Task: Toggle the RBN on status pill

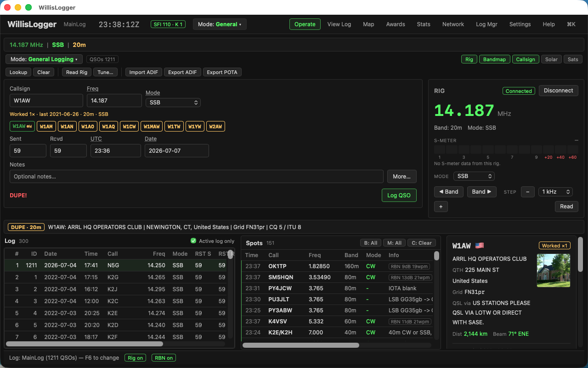Action: point(164,358)
